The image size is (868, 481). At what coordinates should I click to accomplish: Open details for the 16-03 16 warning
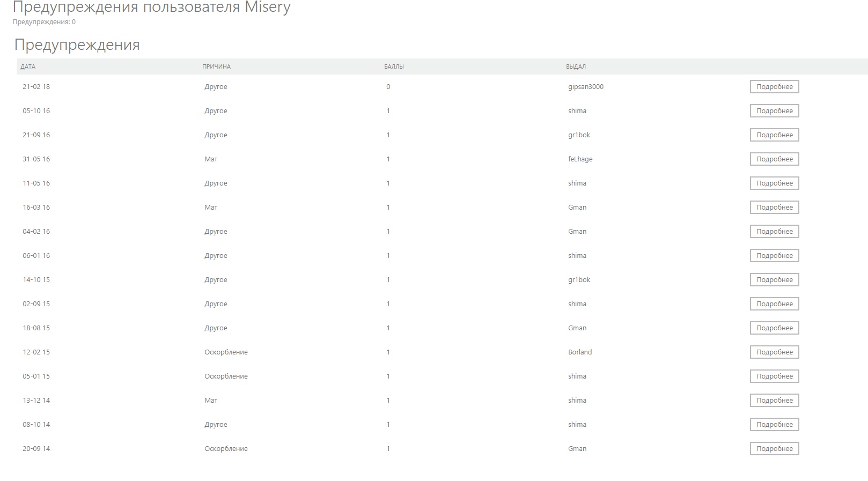774,208
